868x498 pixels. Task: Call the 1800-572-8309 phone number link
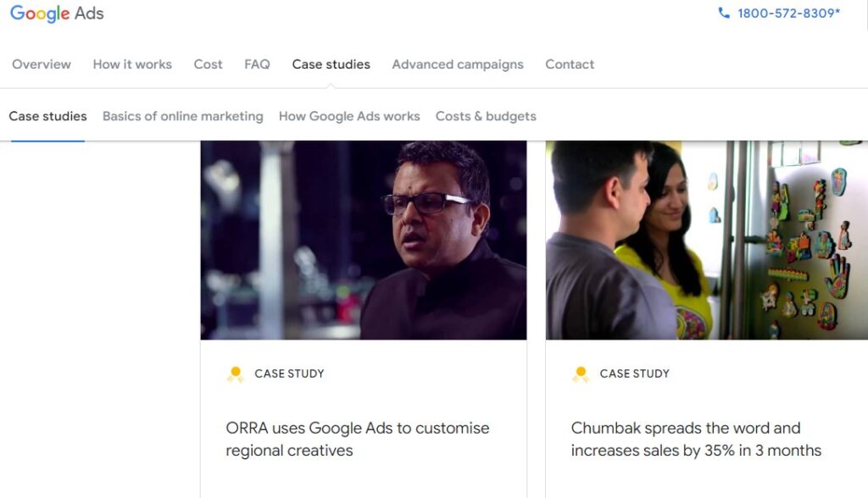point(788,14)
